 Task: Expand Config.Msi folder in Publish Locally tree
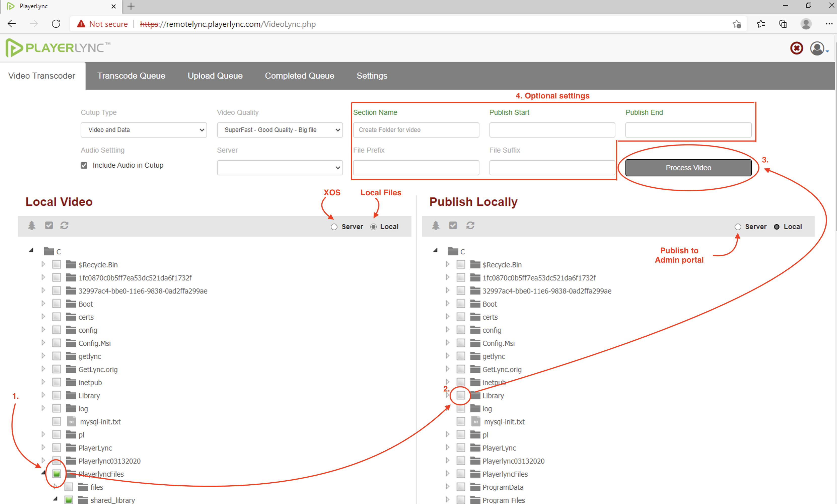pyautogui.click(x=447, y=343)
